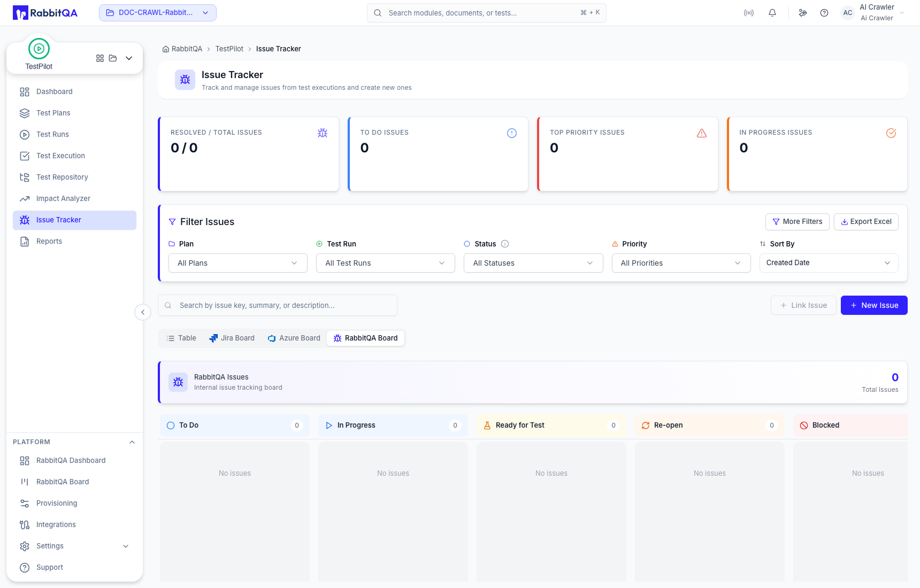
Task: Select Issue Tracker in the sidebar
Action: click(74, 220)
